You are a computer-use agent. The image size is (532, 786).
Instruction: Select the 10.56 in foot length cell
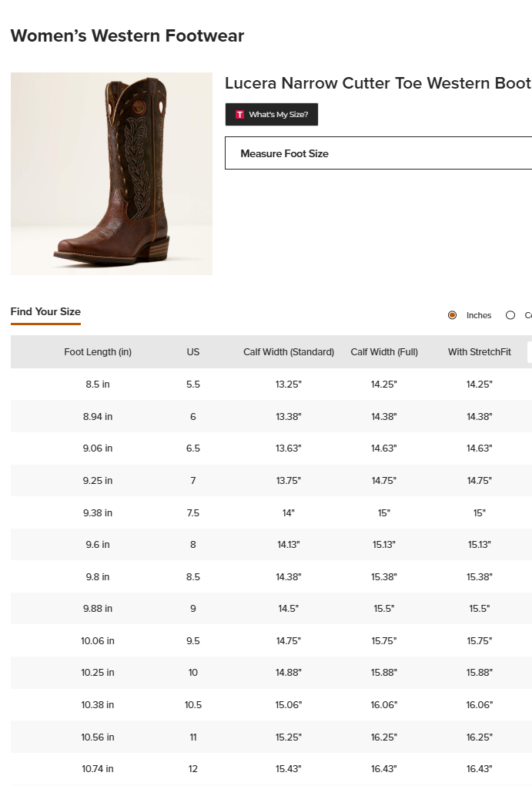click(98, 737)
